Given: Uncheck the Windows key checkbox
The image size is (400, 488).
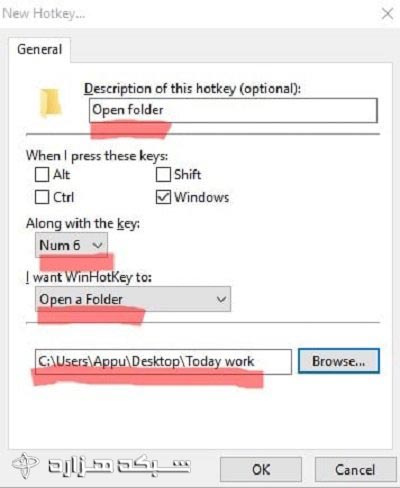Looking at the screenshot, I should click(163, 197).
